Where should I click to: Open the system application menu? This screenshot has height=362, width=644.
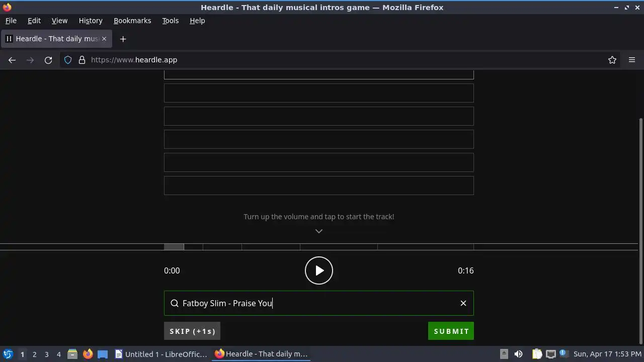tap(8, 354)
